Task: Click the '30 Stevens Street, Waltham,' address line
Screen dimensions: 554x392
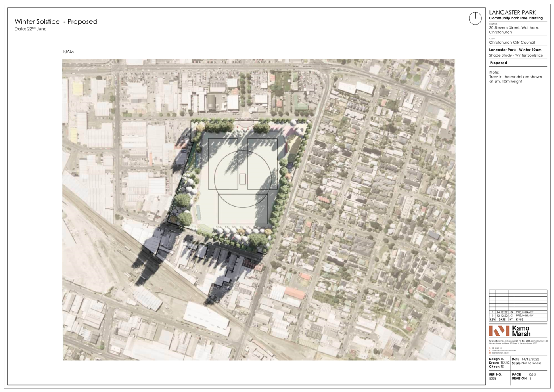Action: click(514, 28)
